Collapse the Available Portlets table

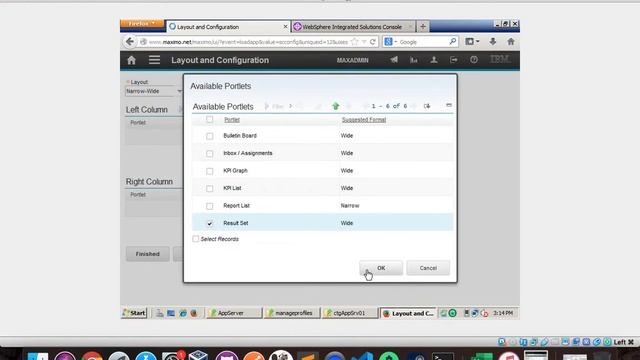click(449, 105)
